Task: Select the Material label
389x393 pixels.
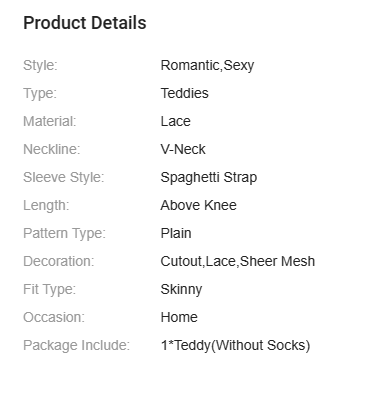Action: (x=50, y=121)
